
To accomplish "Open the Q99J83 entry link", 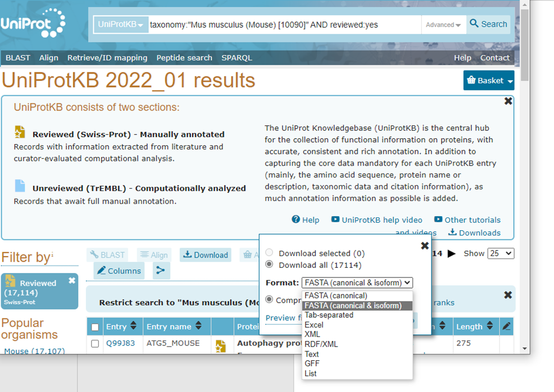I will coord(120,343).
